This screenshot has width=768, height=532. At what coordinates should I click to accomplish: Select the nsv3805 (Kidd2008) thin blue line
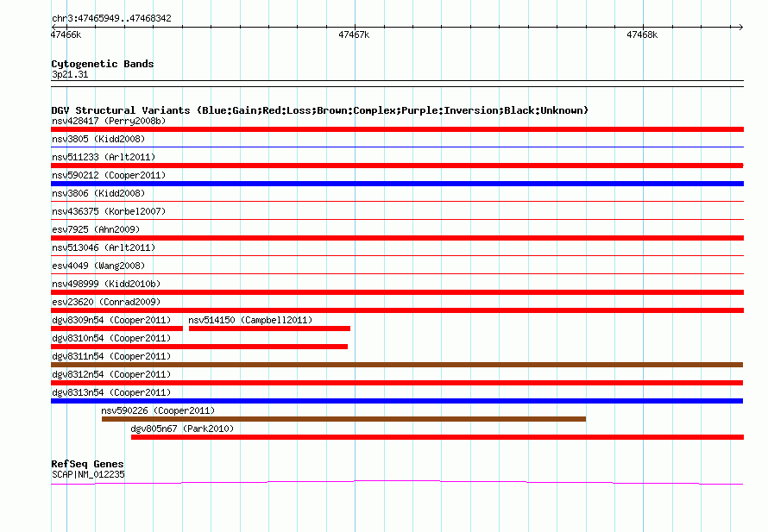[397, 147]
